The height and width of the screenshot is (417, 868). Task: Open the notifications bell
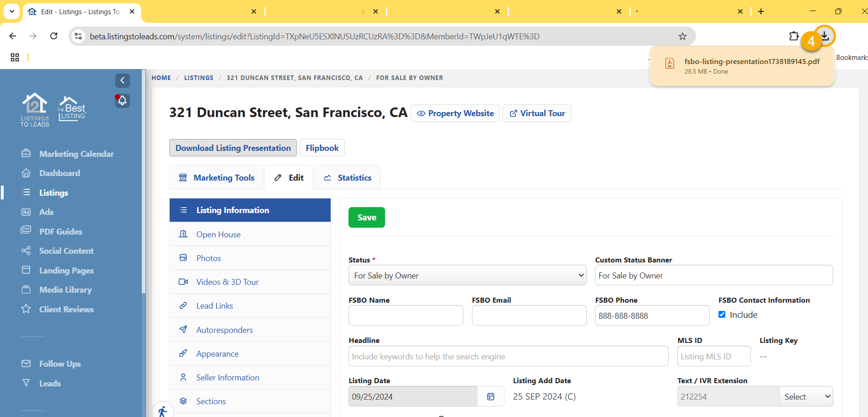point(122,101)
